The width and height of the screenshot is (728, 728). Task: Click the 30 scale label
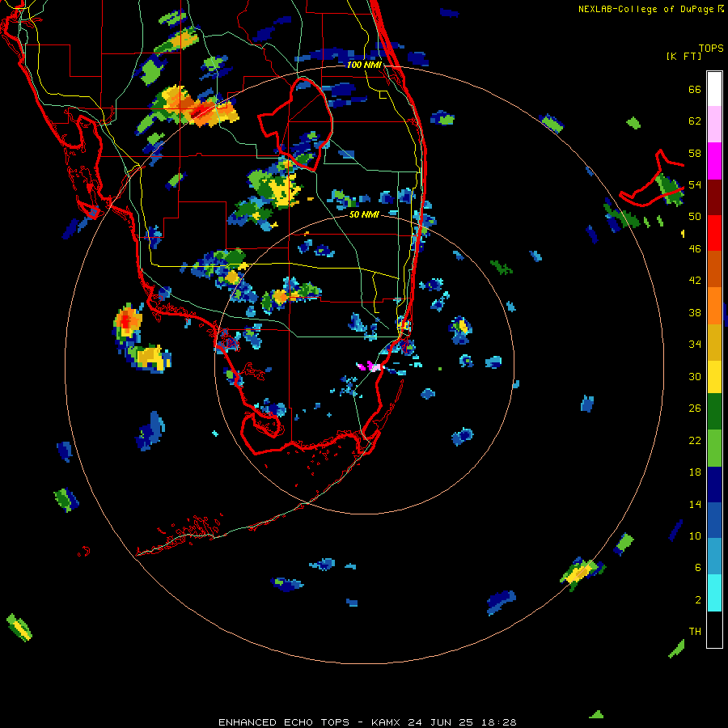(x=695, y=376)
